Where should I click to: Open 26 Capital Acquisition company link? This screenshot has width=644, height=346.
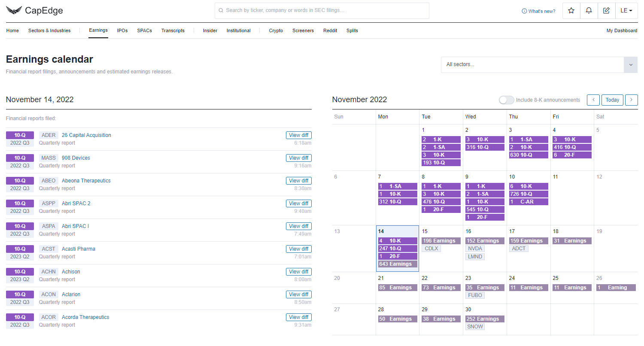tap(86, 135)
